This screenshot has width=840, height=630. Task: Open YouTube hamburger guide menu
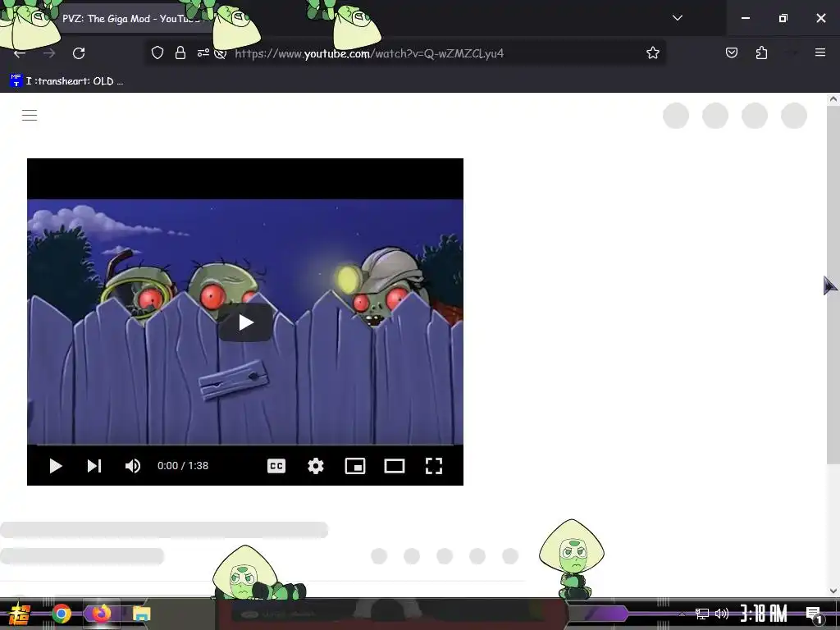point(30,115)
